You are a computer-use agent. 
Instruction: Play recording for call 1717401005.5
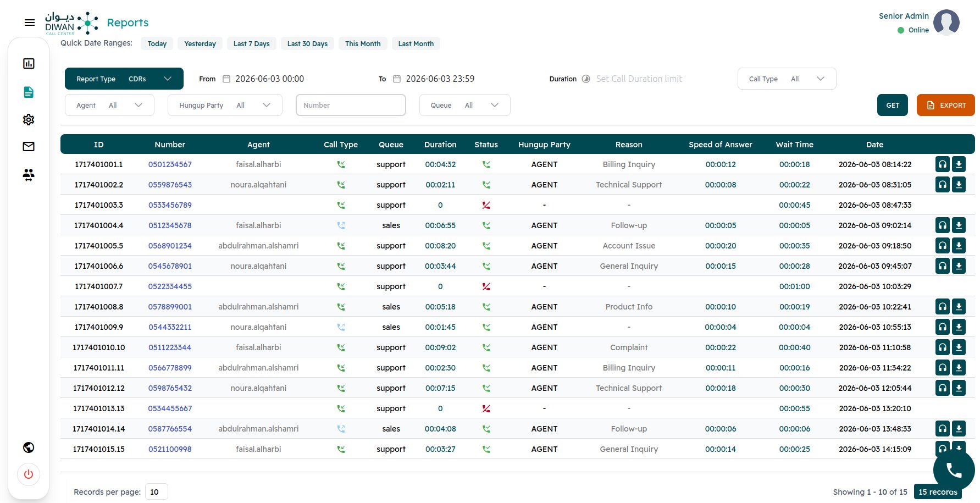942,246
